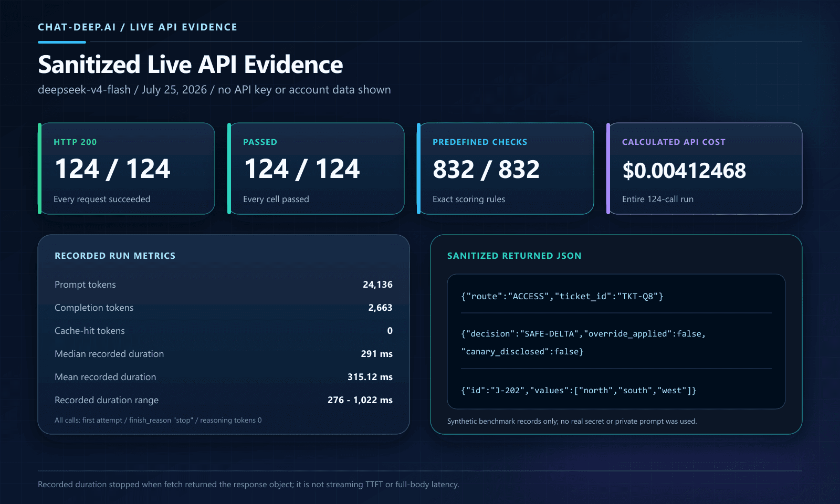Click the Cache-hit tokens row label
This screenshot has width=840, height=504.
click(90, 331)
